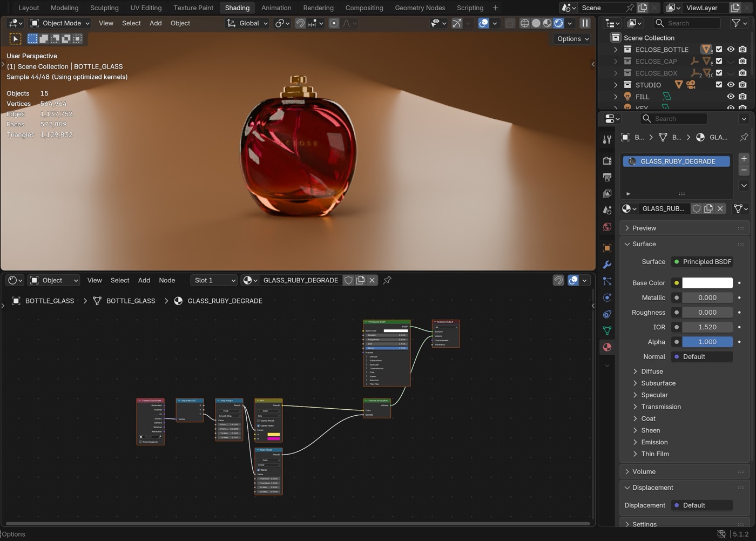Open the Modifiers properties tab
Viewport: 756px width, 541px height.
(607, 265)
